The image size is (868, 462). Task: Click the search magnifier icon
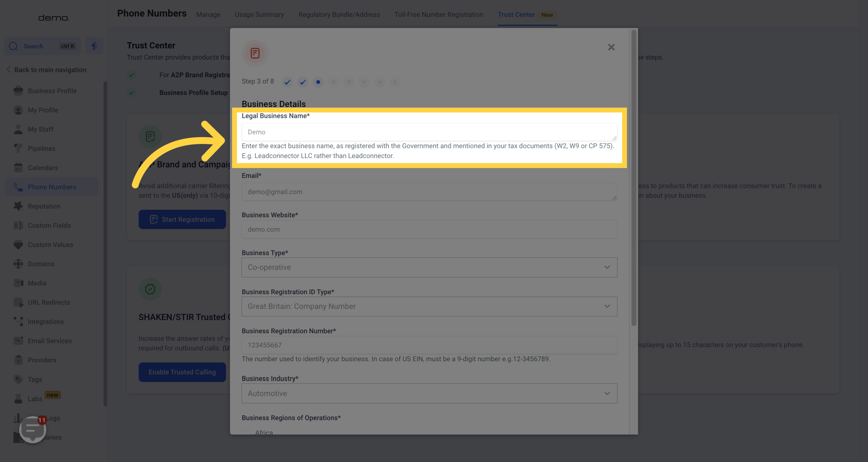tap(14, 46)
